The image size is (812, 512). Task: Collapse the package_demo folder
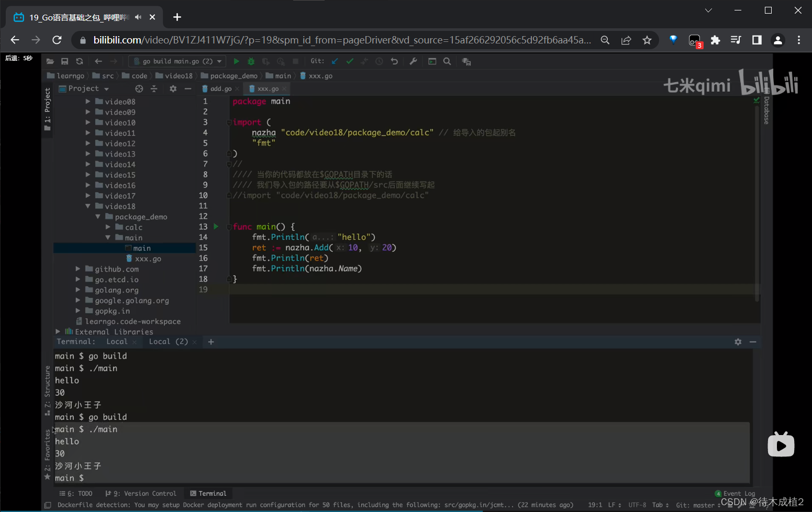[98, 217]
